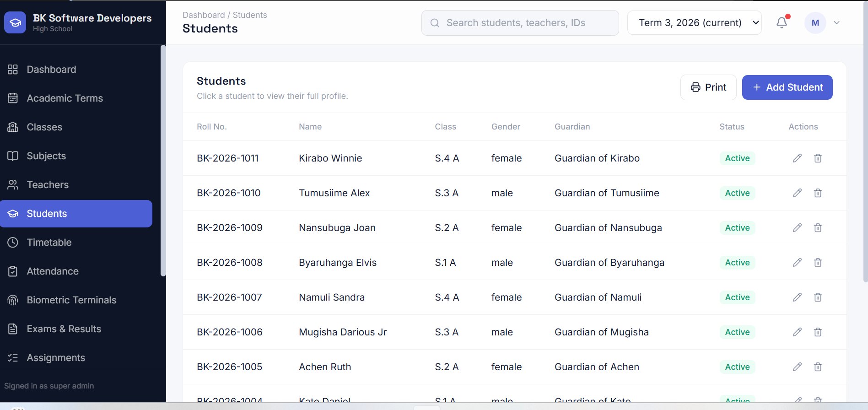
Task: Delete Namuli Sandra with trash icon
Action: tap(818, 297)
